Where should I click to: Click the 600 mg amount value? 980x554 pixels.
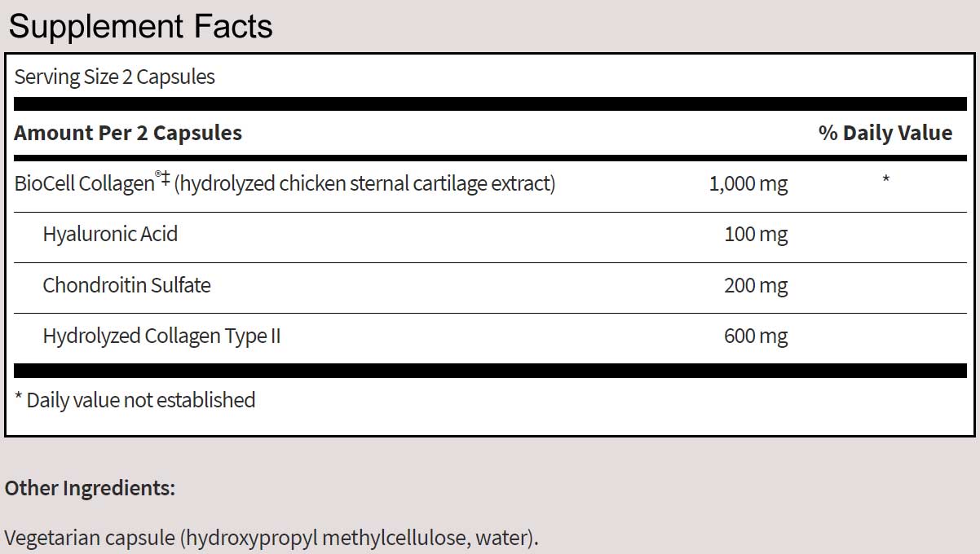pyautogui.click(x=756, y=336)
